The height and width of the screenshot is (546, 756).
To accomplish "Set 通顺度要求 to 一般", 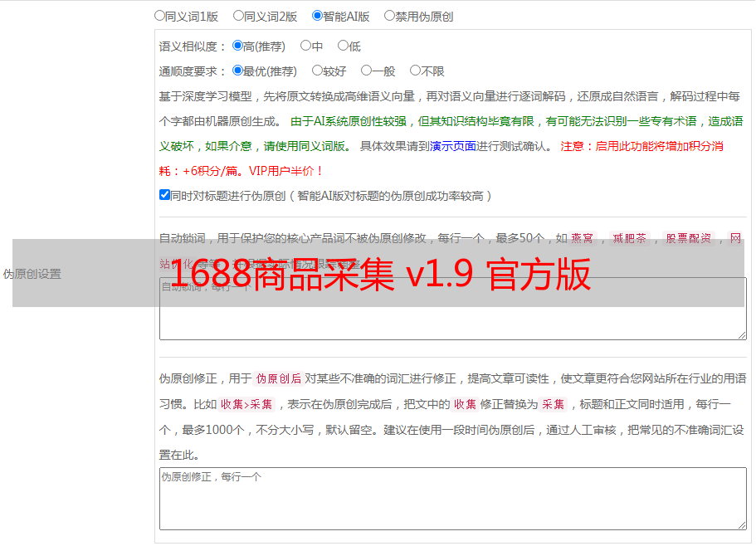I will 367,71.
